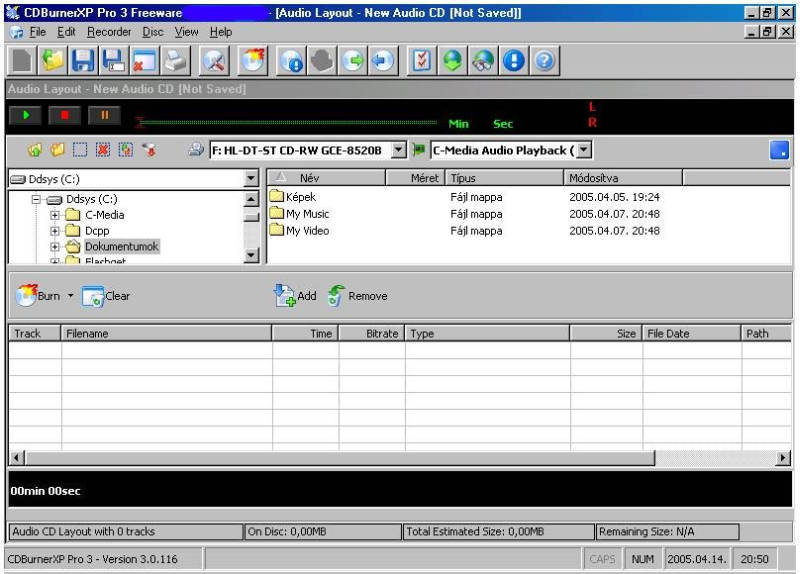This screenshot has height=574, width=800.
Task: Click the blue square icon at right
Action: (x=779, y=151)
